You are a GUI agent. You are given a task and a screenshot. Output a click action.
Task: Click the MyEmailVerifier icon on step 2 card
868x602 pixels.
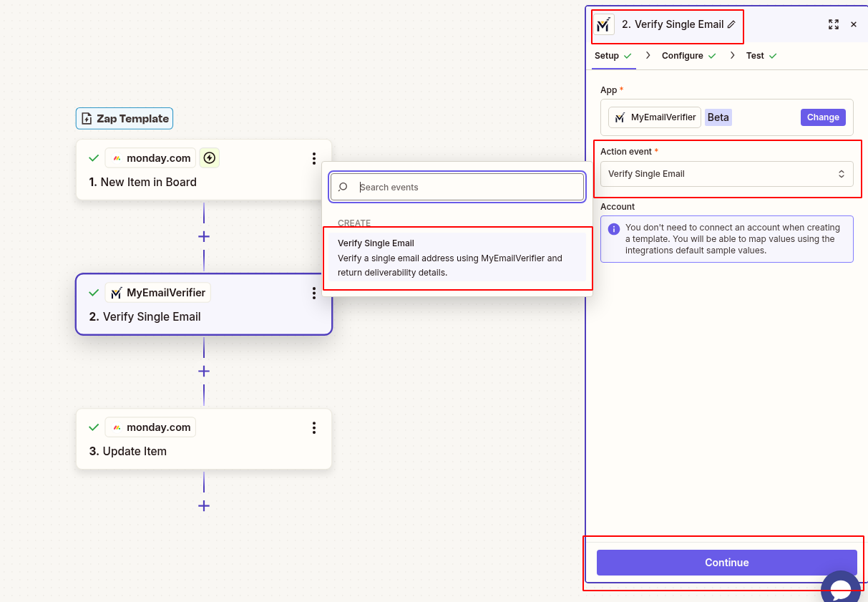(117, 292)
